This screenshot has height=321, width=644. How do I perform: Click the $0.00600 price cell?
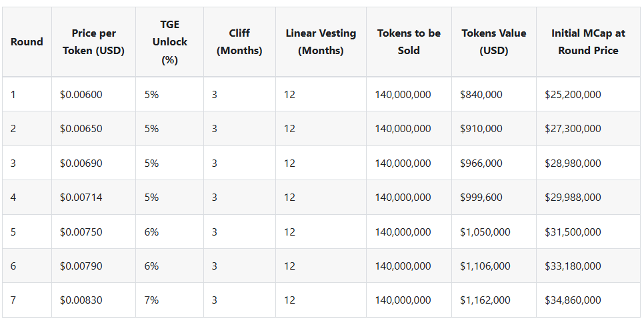pyautogui.click(x=81, y=95)
